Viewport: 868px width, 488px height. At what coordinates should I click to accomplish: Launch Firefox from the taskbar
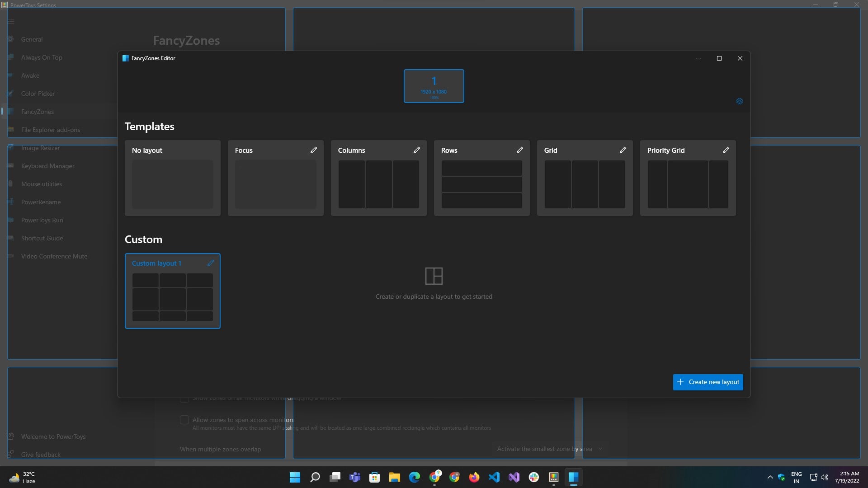[474, 477]
